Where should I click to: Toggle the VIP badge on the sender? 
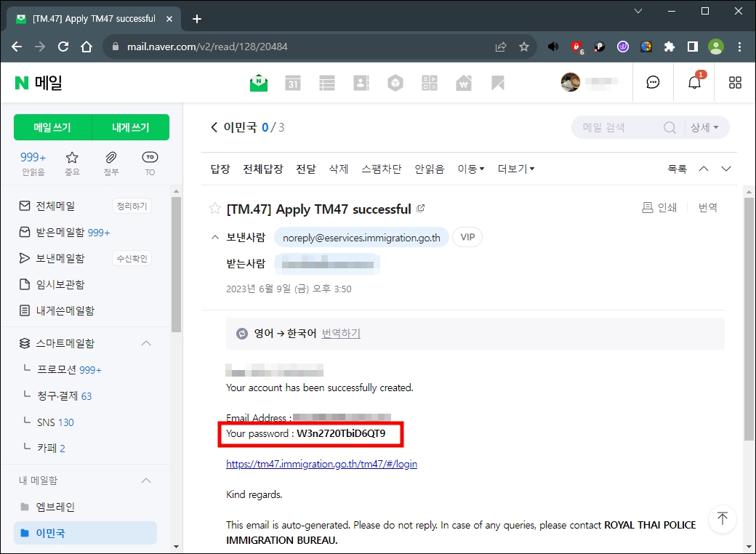467,237
